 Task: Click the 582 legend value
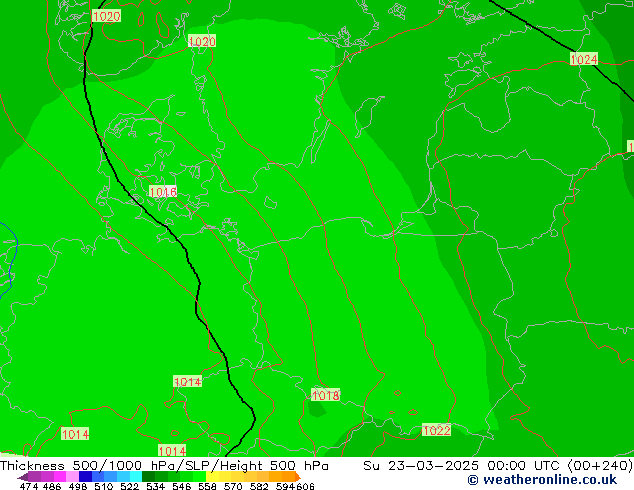[259, 486]
